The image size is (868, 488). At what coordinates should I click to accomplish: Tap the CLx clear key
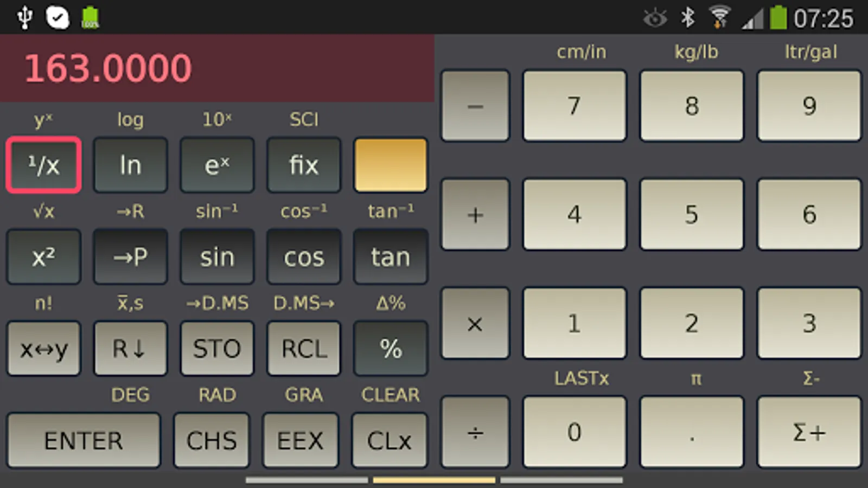coord(390,440)
